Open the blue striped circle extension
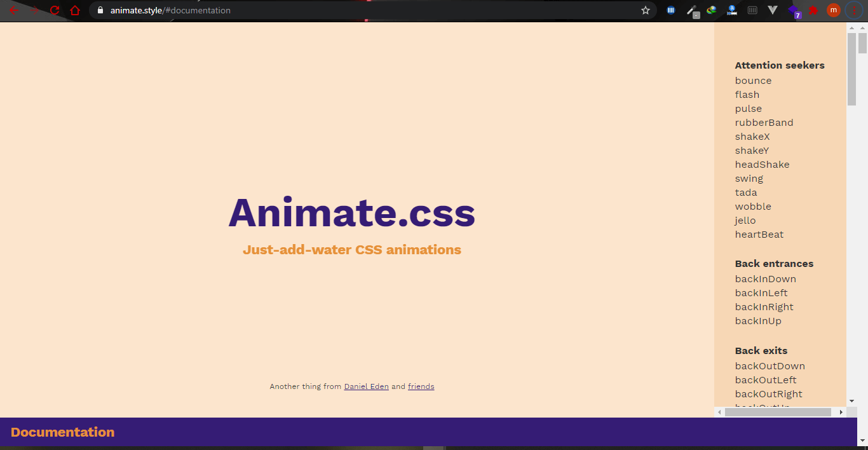The height and width of the screenshot is (450, 868). click(x=670, y=10)
